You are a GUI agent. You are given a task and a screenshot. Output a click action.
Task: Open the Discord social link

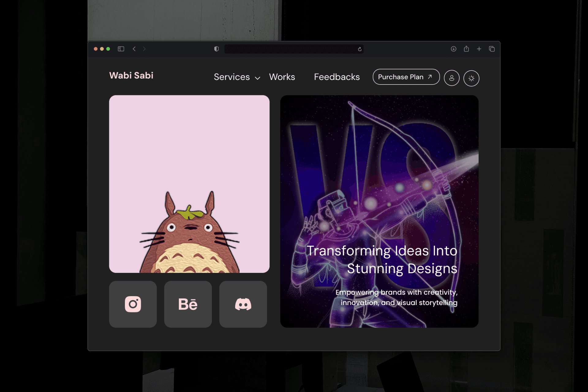pyautogui.click(x=243, y=304)
